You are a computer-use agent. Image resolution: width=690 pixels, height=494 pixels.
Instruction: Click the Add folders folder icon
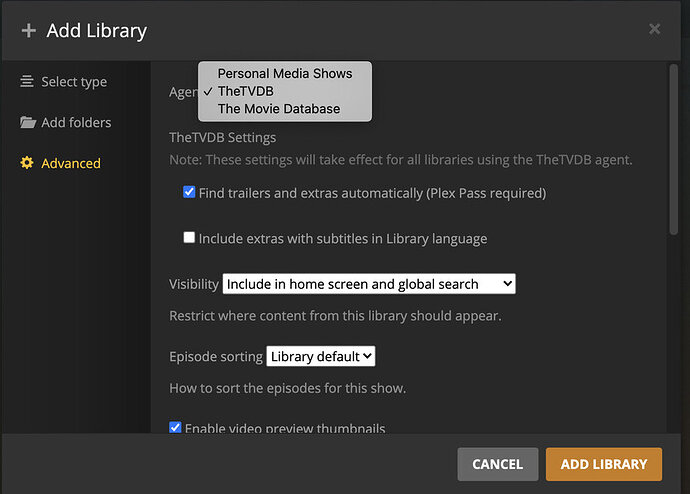28,122
